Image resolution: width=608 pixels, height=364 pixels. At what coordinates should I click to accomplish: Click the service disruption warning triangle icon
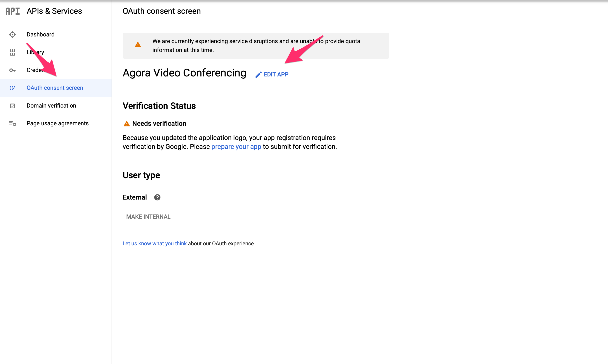(x=138, y=45)
